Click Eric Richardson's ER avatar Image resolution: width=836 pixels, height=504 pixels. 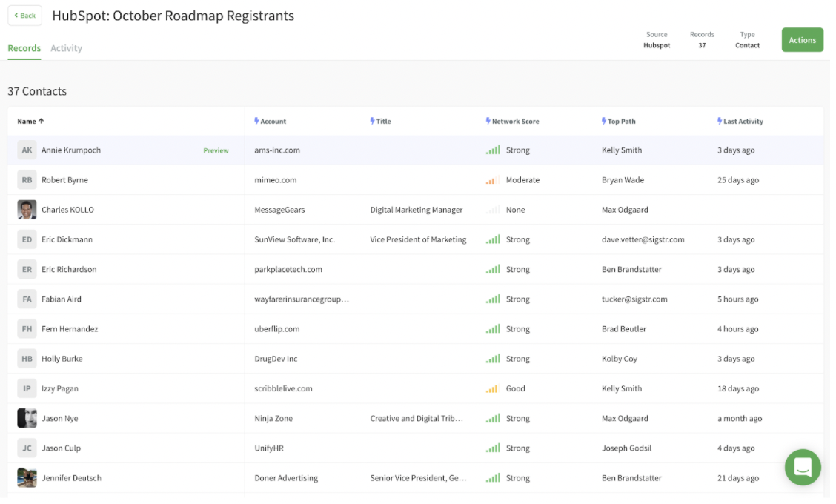(x=27, y=269)
